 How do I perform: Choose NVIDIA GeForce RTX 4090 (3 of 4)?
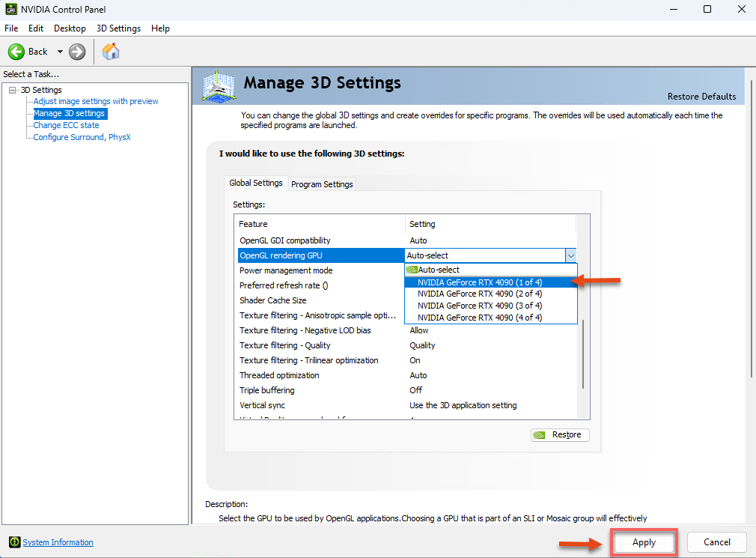click(x=480, y=306)
